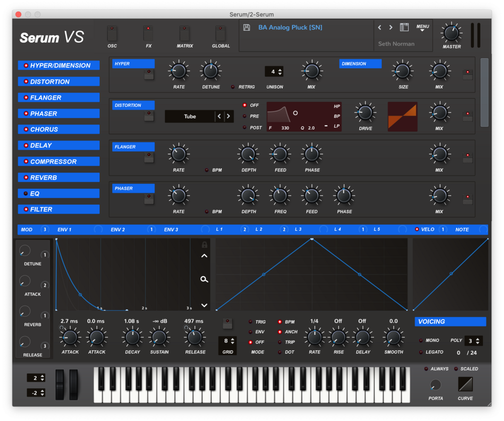Select the DISTORTION effect in list
The height and width of the screenshot is (421, 504).
[x=59, y=81]
